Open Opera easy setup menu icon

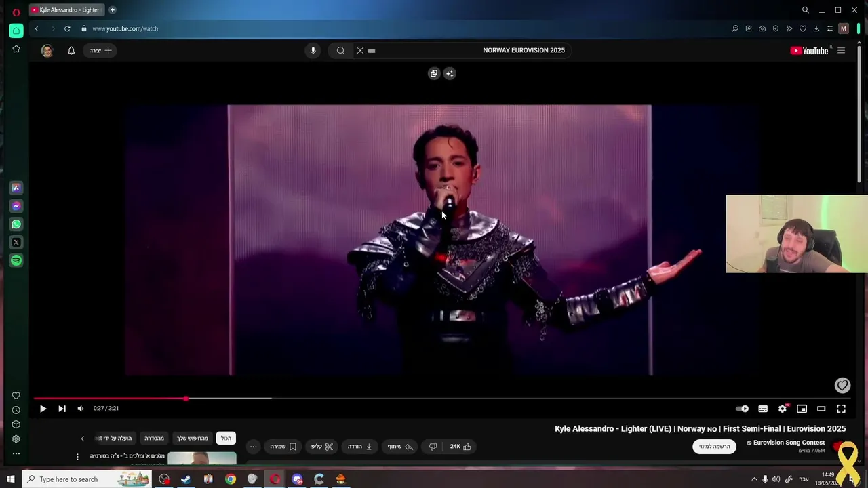click(x=829, y=28)
